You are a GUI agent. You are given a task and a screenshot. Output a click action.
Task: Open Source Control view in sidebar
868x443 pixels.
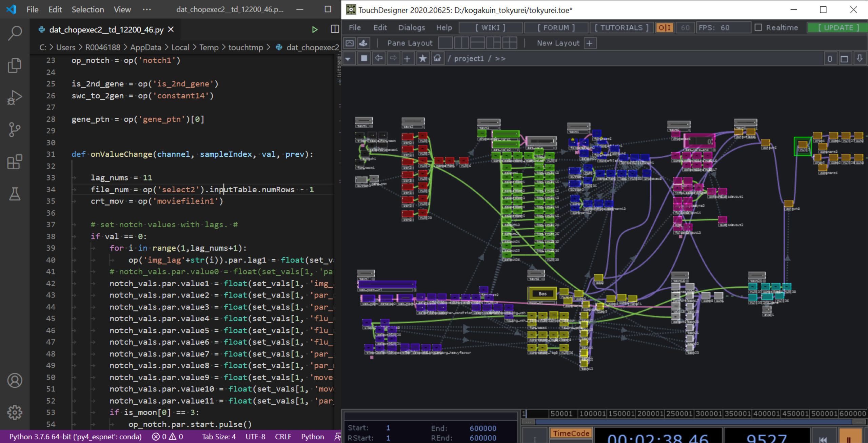click(15, 130)
